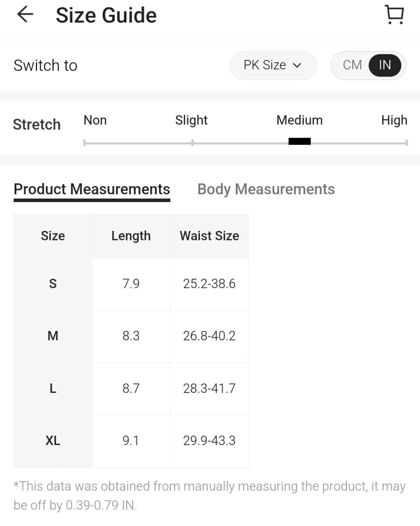Select the IN unit toggle
420x526 pixels.
coord(385,65)
